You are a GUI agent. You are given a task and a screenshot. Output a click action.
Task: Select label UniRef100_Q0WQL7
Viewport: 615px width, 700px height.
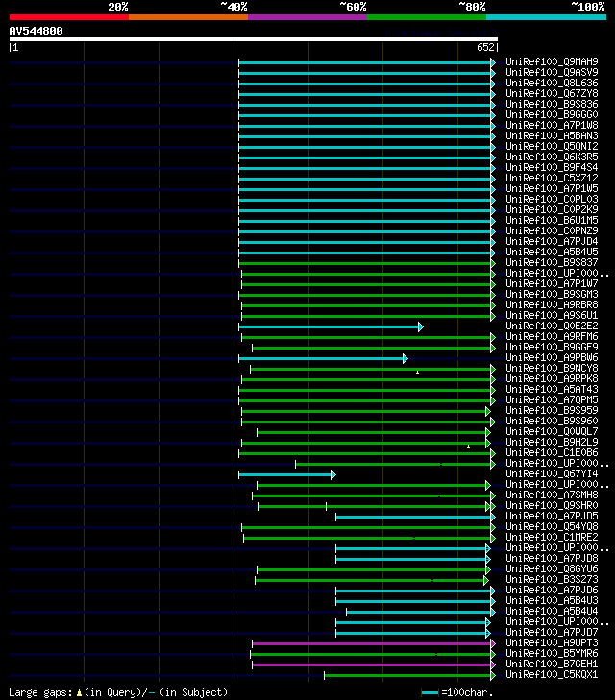point(552,432)
